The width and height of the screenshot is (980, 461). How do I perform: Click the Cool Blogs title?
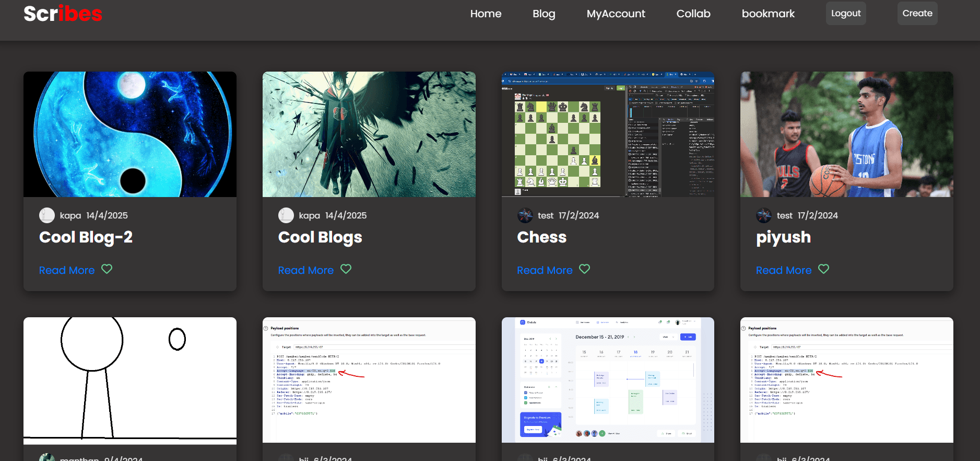coord(320,237)
